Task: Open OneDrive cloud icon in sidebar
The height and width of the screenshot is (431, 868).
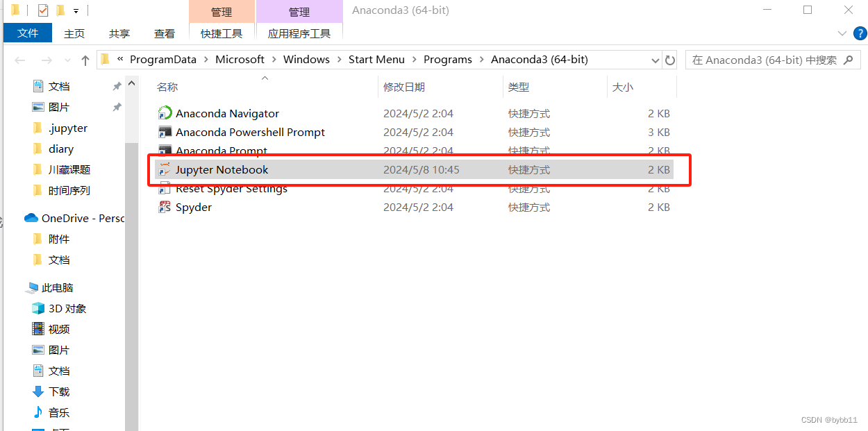Action: [31, 218]
